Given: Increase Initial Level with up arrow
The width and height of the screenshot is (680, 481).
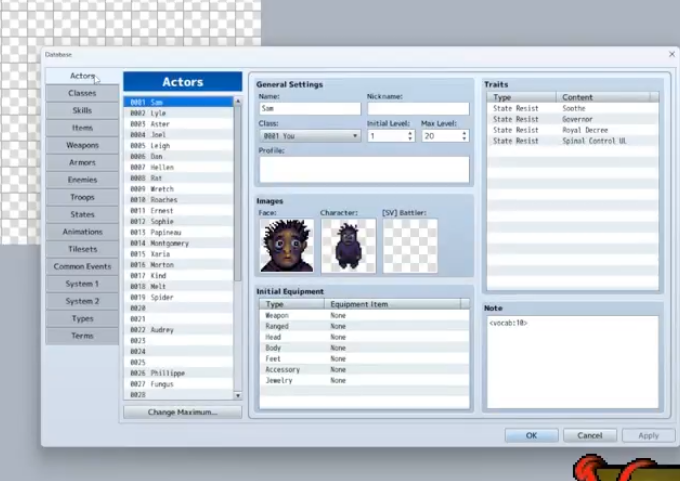Looking at the screenshot, I should [410, 133].
